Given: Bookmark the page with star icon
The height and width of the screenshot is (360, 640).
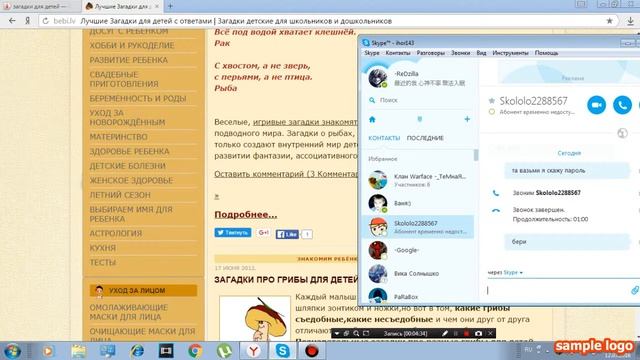Looking at the screenshot, I should [x=609, y=21].
